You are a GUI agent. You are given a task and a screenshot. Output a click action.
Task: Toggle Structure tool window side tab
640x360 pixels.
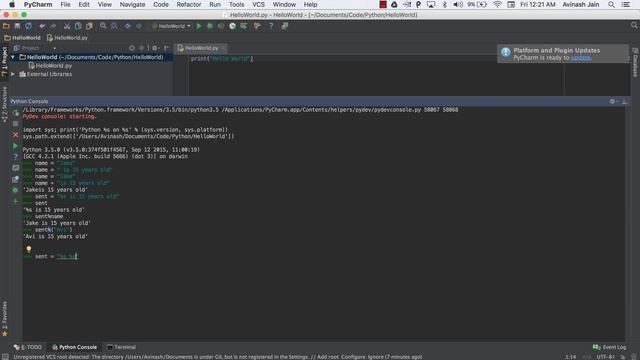point(4,104)
